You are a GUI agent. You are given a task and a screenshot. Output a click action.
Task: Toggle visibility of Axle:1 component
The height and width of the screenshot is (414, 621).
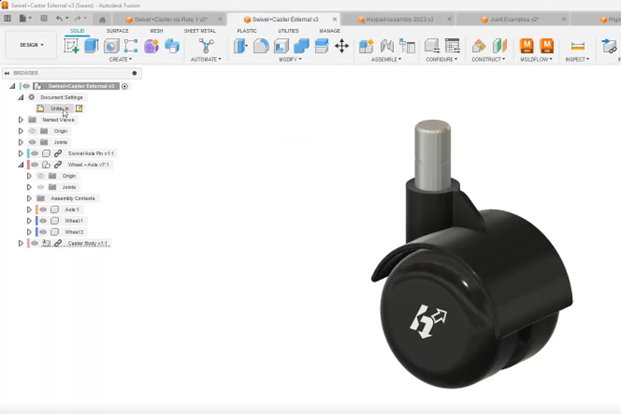[x=43, y=210]
